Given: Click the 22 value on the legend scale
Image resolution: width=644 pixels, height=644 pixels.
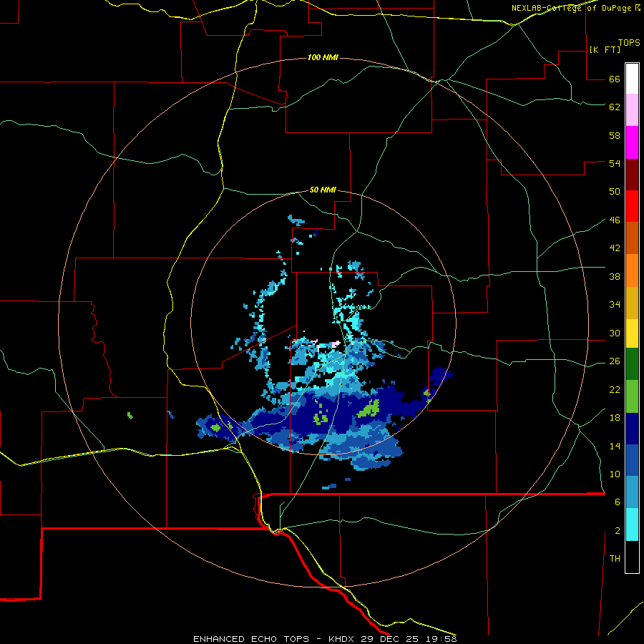Looking at the screenshot, I should [x=615, y=390].
